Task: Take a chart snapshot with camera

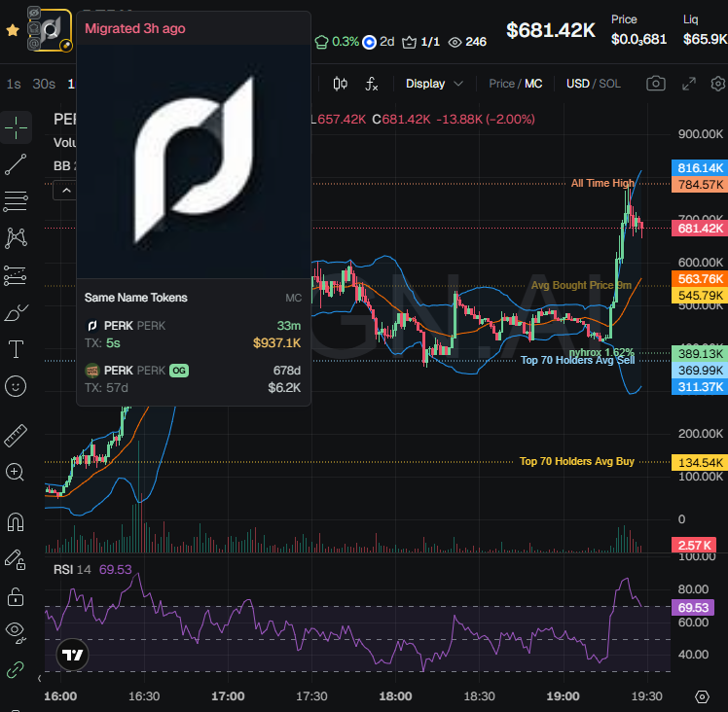Action: point(656,84)
